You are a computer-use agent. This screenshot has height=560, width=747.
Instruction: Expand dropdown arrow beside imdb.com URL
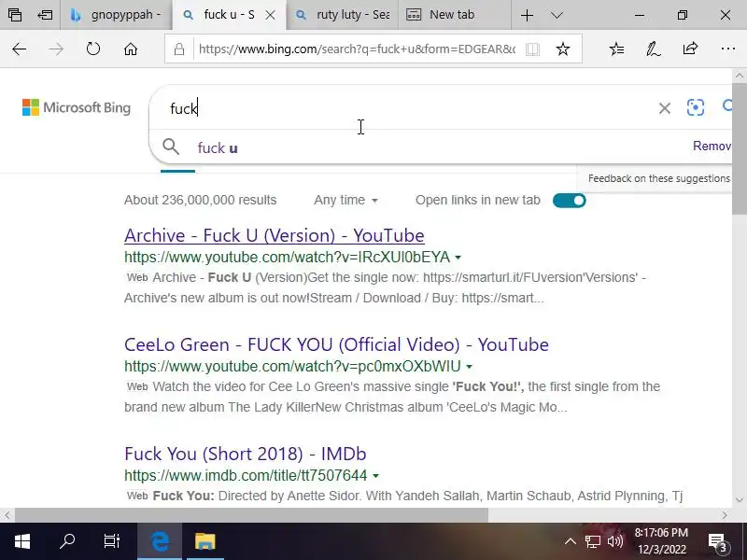pos(376,476)
